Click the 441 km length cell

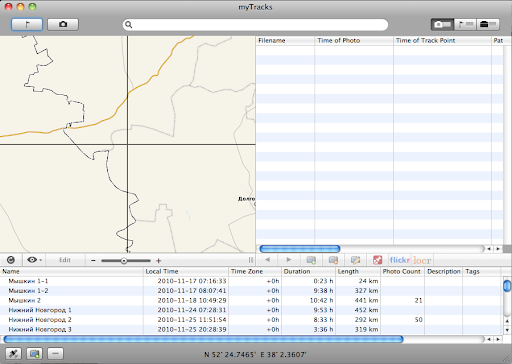(366, 300)
